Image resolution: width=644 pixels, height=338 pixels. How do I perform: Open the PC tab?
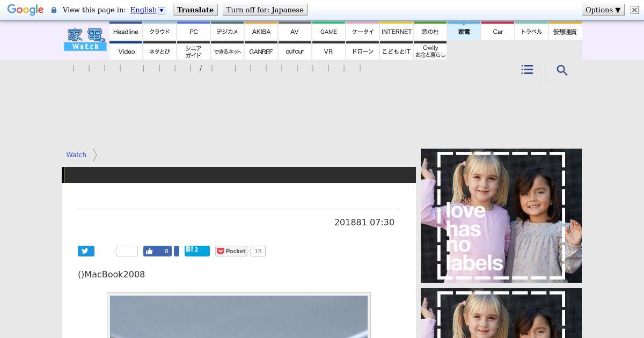(x=193, y=31)
